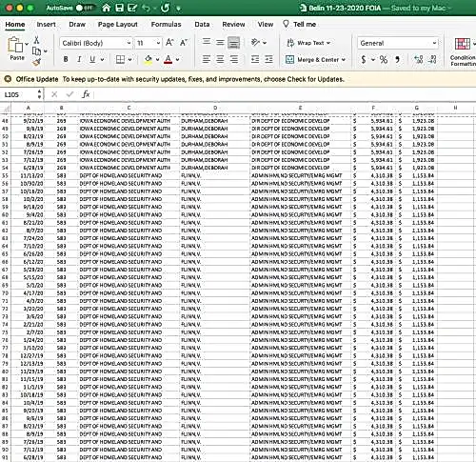
Task: Open the General number format dropdown
Action: (x=397, y=43)
